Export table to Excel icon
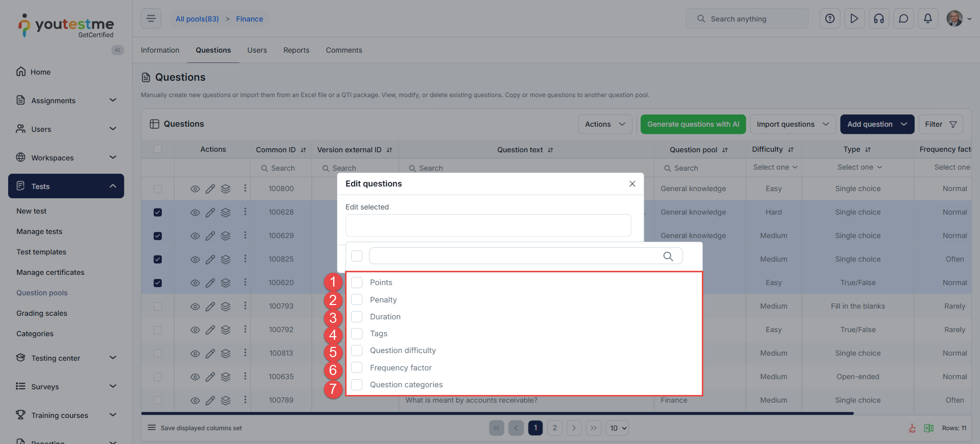The width and height of the screenshot is (980, 444). click(929, 428)
